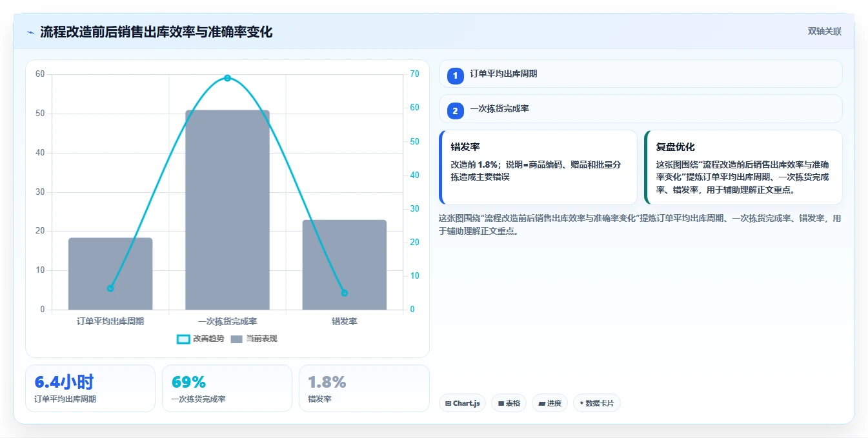Click x-axis label 一次拣货完成率

click(227, 321)
